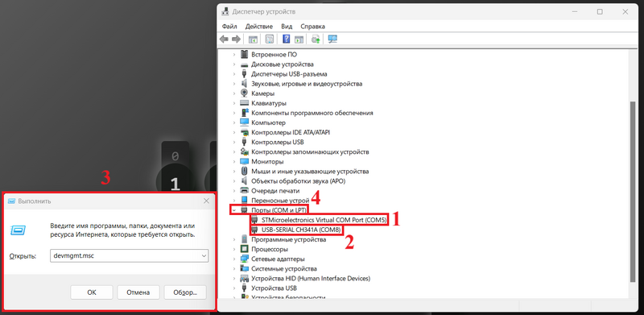The image size is (644, 315).
Task: Click the Forward arrow in Device Manager toolbar
Action: 236,39
